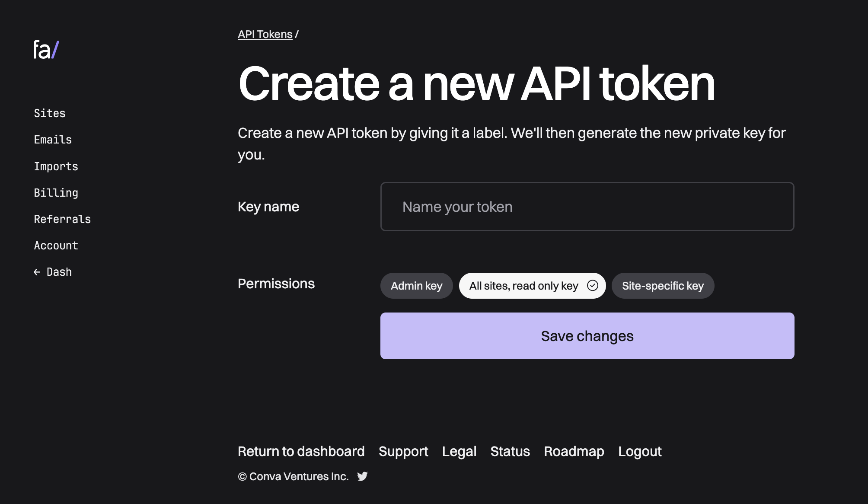Viewport: 868px width, 504px height.
Task: Click the fa/ logo in the sidebar
Action: tap(46, 49)
